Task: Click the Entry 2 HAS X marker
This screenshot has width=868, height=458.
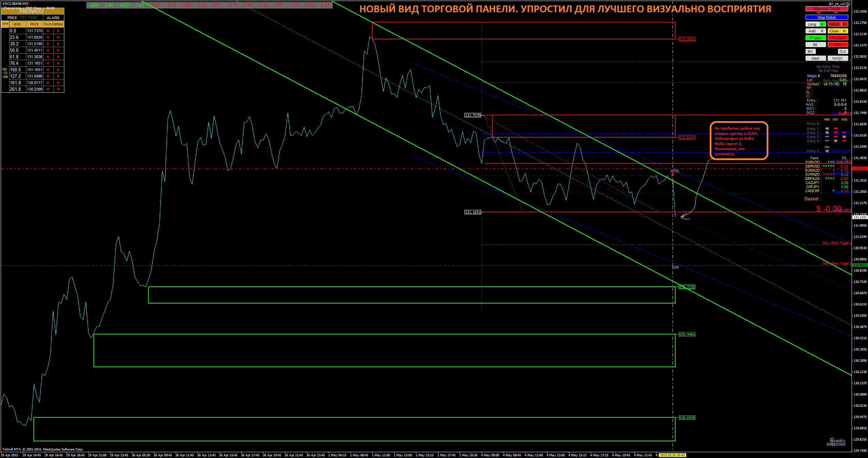Action: click(827, 133)
